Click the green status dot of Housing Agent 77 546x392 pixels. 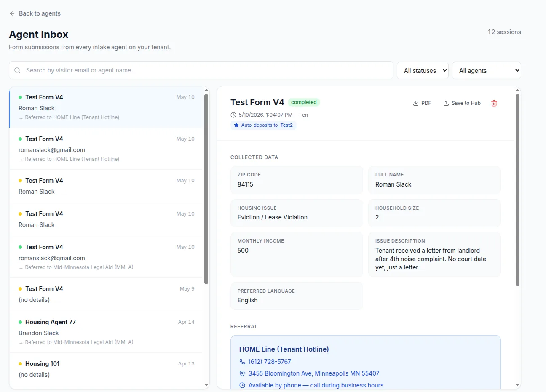click(x=20, y=322)
